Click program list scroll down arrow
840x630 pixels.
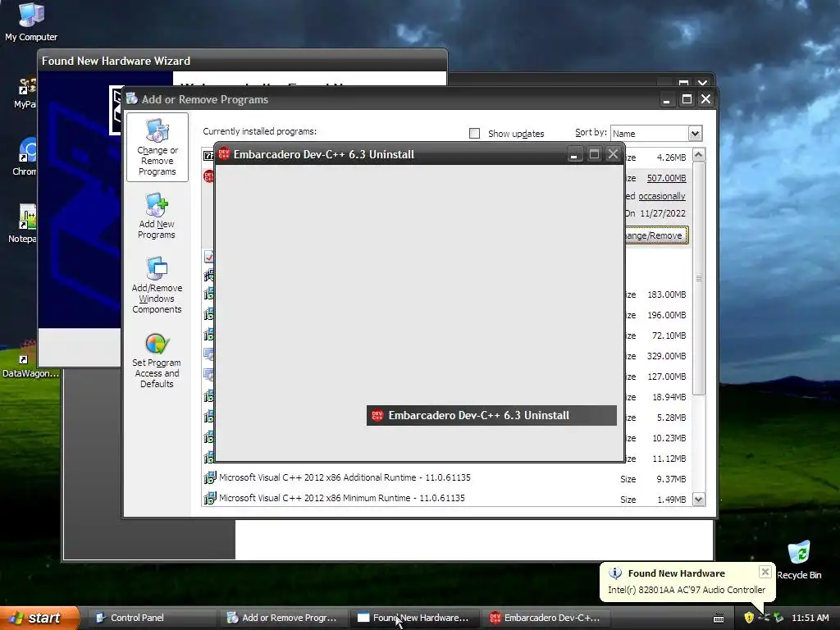click(x=699, y=500)
